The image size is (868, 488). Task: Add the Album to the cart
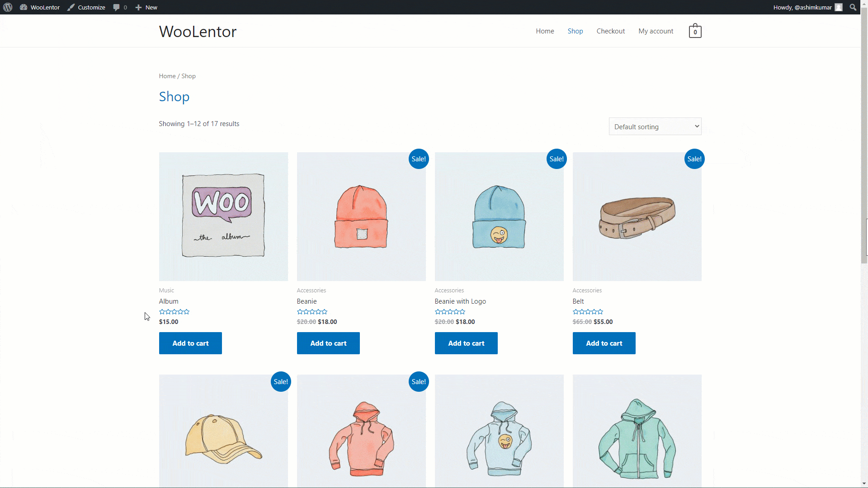tap(190, 343)
